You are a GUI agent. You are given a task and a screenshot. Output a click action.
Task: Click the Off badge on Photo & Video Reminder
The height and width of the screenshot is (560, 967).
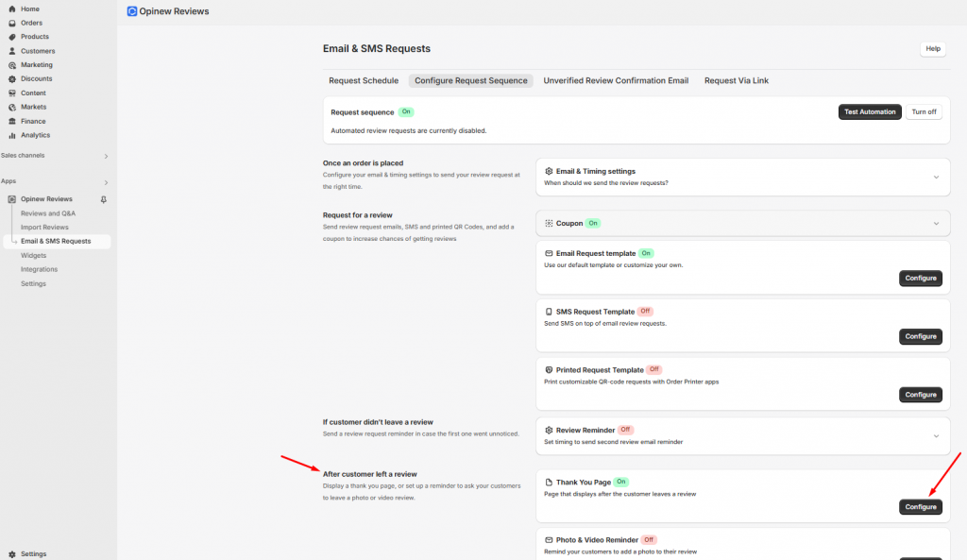coord(649,539)
